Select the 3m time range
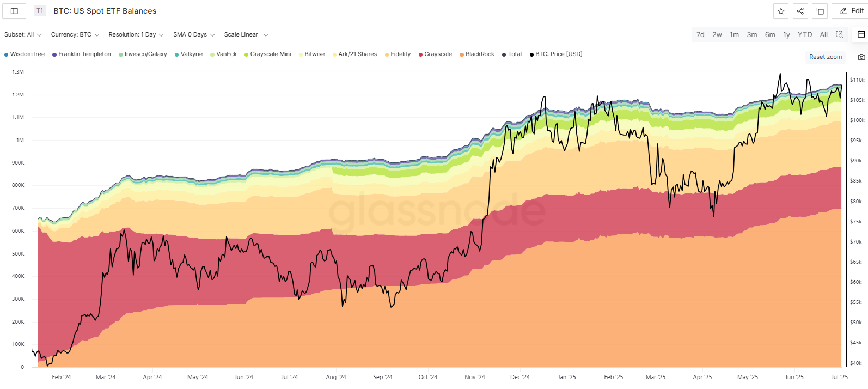868x389 pixels. 751,34
